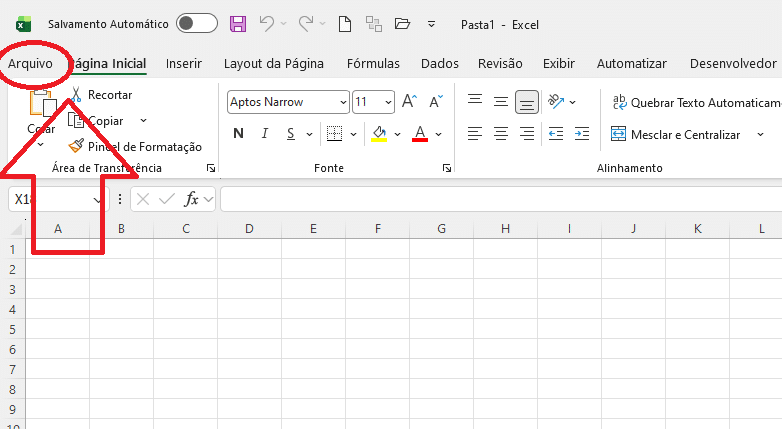Open the Redo history dropdown

(322, 23)
